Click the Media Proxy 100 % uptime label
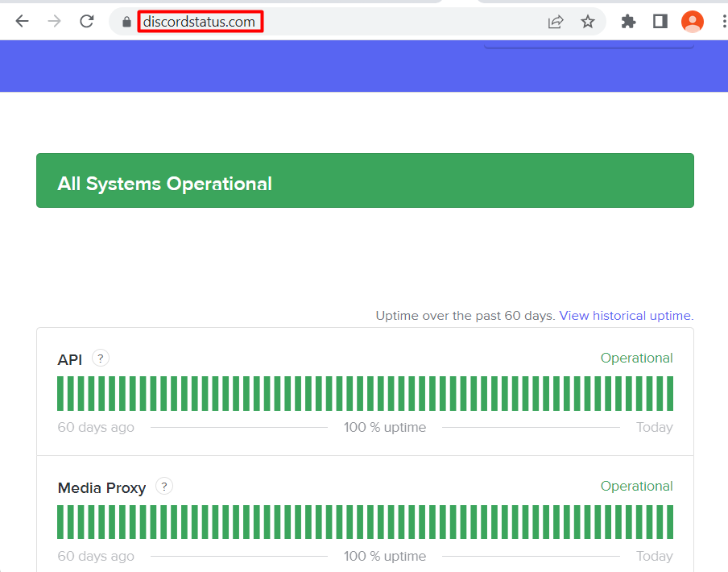This screenshot has height=572, width=728. (x=385, y=556)
